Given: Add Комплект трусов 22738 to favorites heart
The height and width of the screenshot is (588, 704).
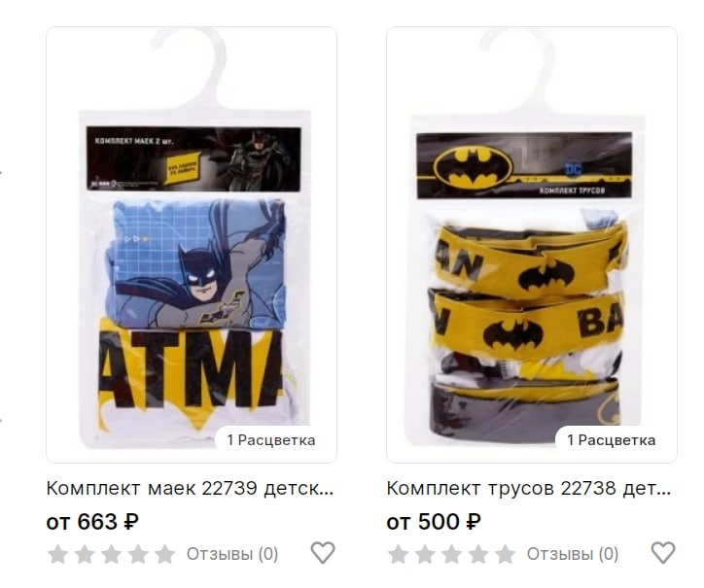Looking at the screenshot, I should pyautogui.click(x=663, y=553).
